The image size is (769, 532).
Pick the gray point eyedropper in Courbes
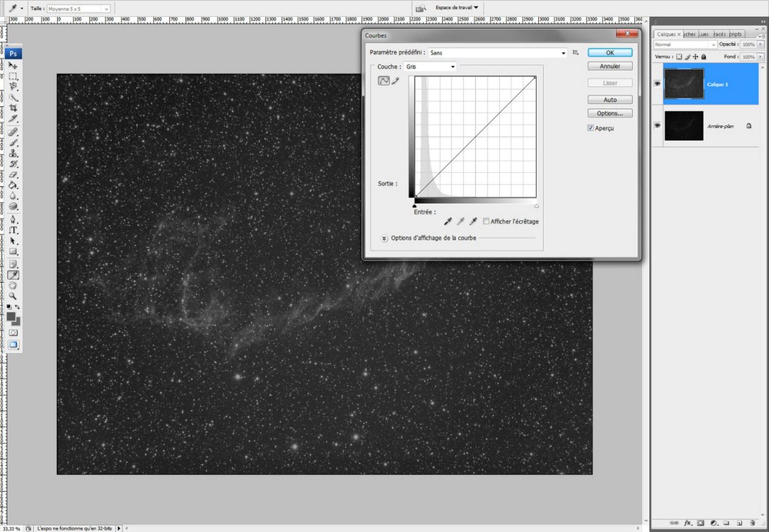460,221
